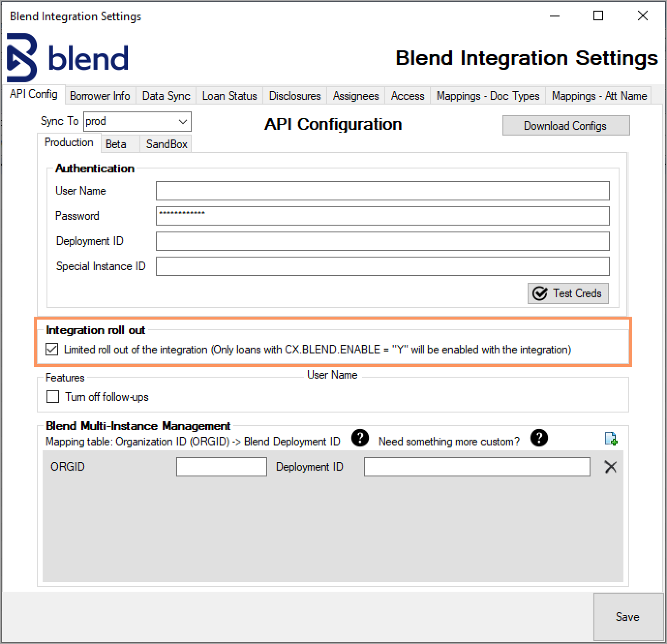The height and width of the screenshot is (644, 667).
Task: Open the Assignees tab
Action: pyautogui.click(x=356, y=96)
